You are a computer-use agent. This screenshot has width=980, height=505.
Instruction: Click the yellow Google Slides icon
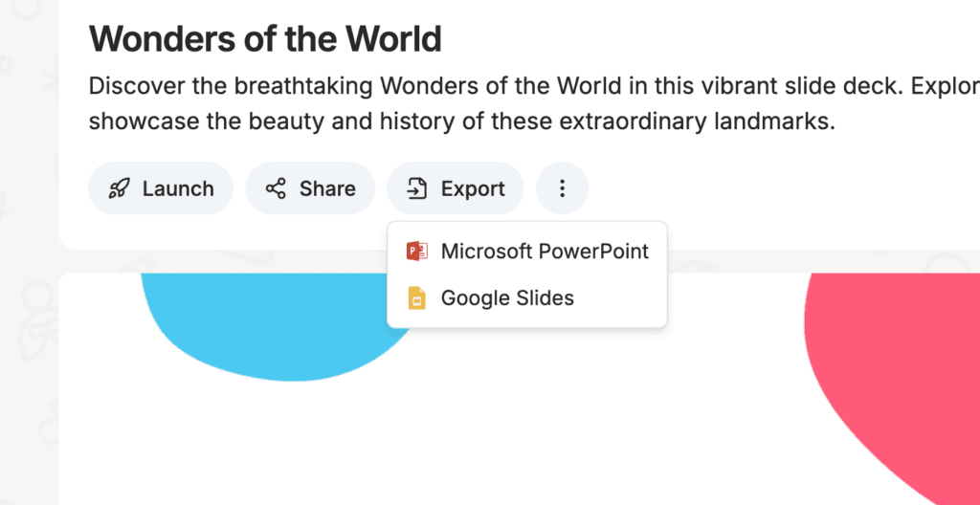point(417,298)
